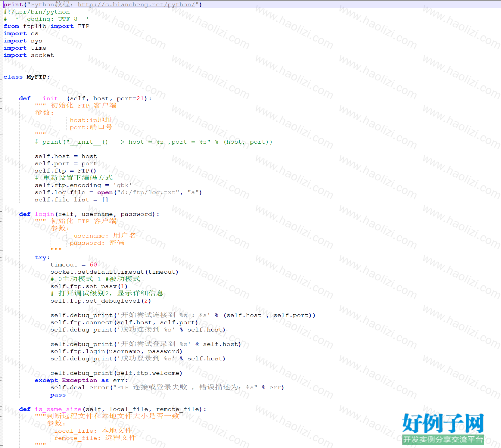Click the '成功连接到' debug_print line
This screenshot has height=448, width=501.
[138, 330]
